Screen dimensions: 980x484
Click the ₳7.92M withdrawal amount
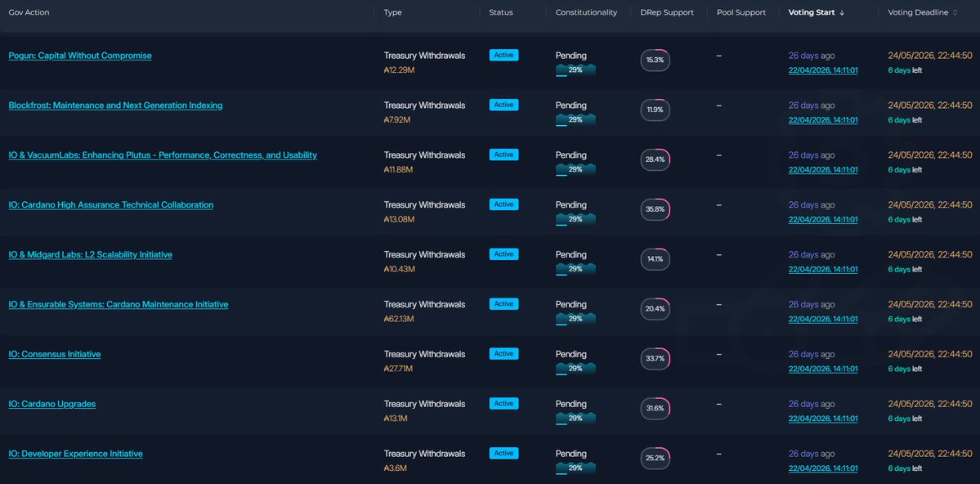pyautogui.click(x=397, y=120)
